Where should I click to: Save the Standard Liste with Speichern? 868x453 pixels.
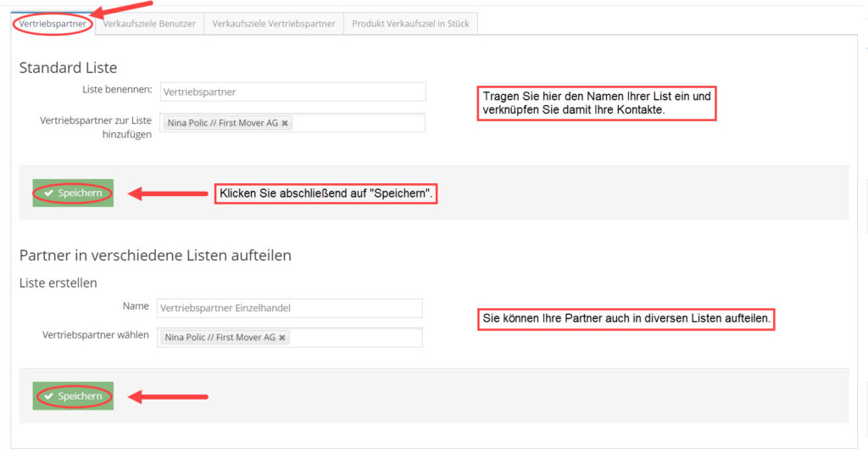(x=73, y=193)
